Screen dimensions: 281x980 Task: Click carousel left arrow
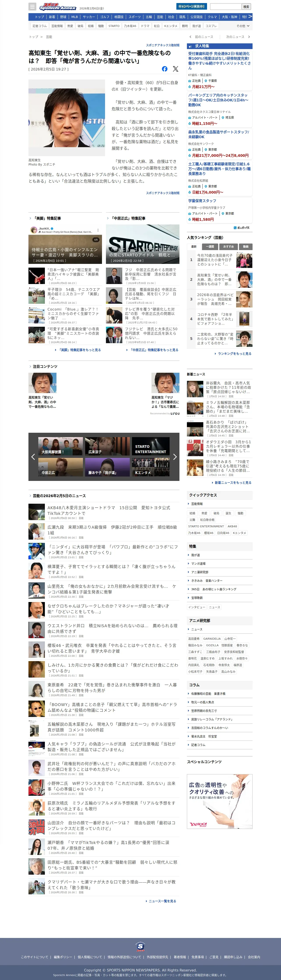point(33,457)
